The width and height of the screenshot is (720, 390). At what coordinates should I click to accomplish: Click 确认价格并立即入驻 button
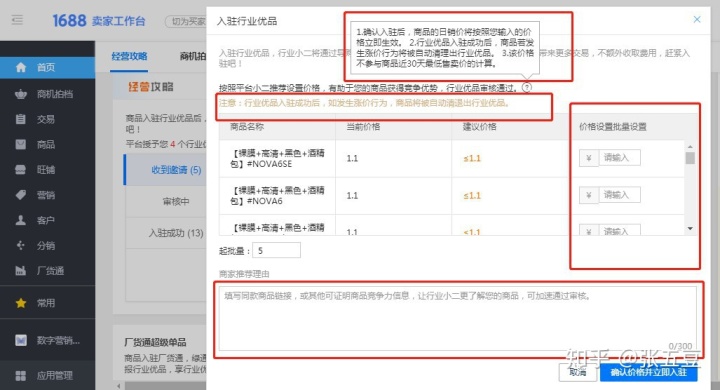coord(648,372)
